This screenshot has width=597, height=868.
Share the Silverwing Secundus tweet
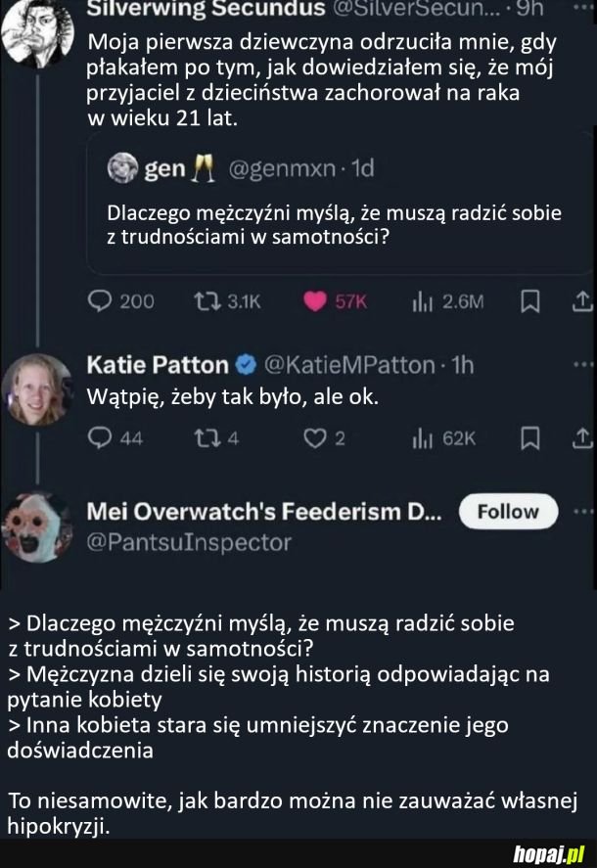[x=582, y=300]
